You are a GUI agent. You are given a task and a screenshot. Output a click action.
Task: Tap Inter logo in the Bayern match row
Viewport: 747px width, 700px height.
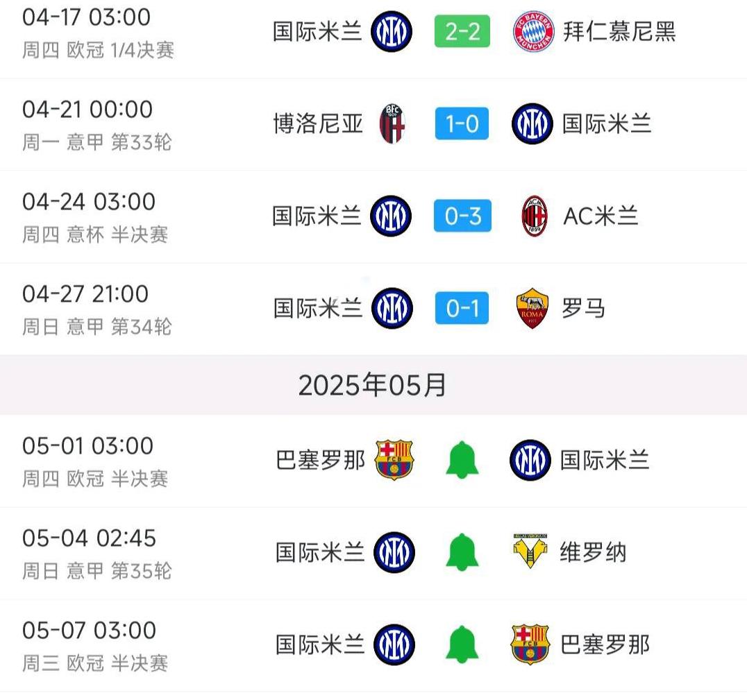tap(392, 31)
